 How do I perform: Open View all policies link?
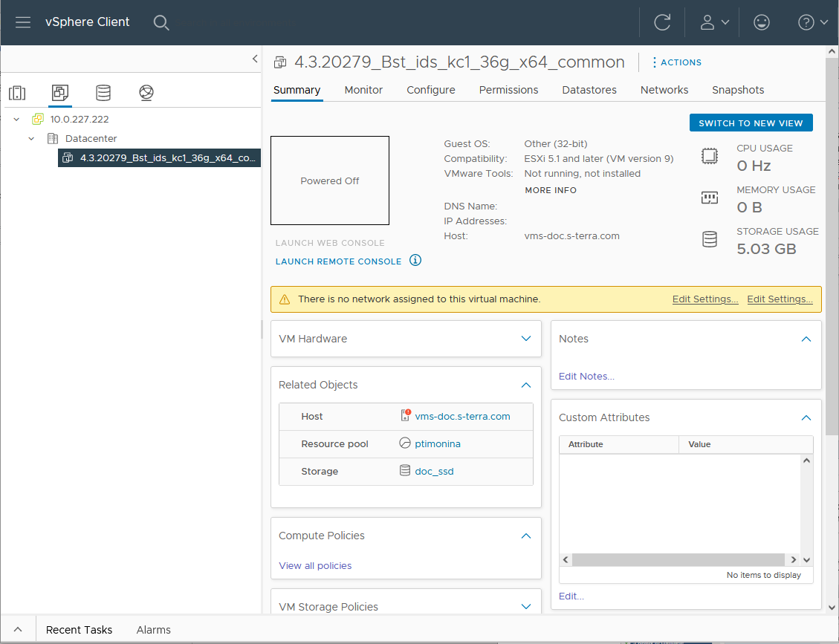tap(315, 565)
